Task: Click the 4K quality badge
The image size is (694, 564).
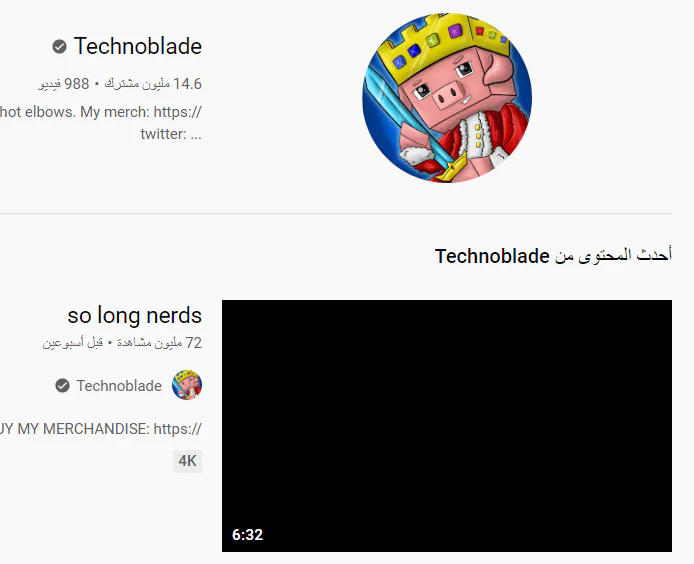Action: point(187,461)
